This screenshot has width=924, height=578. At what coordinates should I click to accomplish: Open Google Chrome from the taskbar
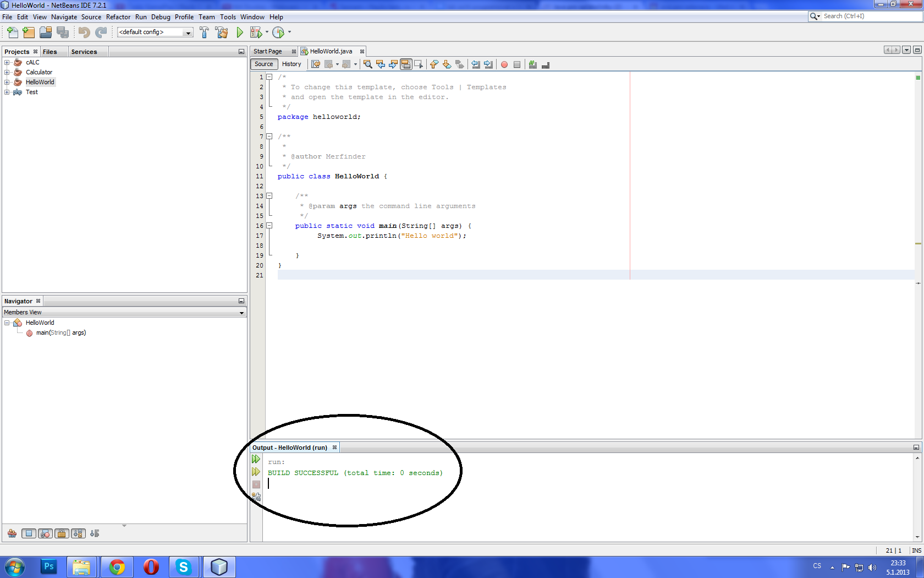tap(117, 566)
